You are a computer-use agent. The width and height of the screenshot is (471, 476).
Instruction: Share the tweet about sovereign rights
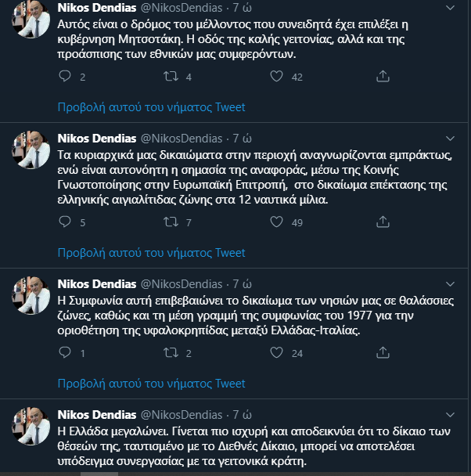[383, 222]
